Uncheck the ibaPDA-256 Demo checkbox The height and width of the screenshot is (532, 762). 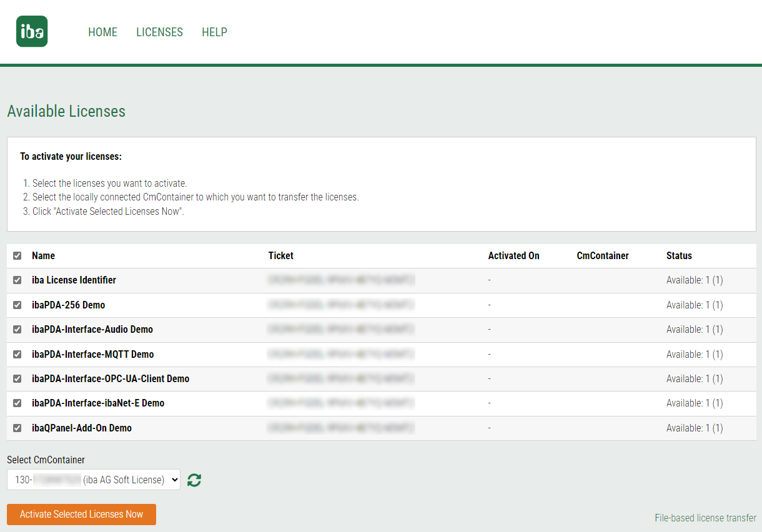(17, 305)
